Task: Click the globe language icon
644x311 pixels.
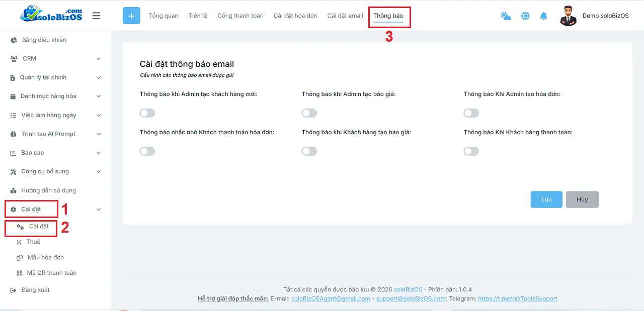Action: click(x=525, y=16)
